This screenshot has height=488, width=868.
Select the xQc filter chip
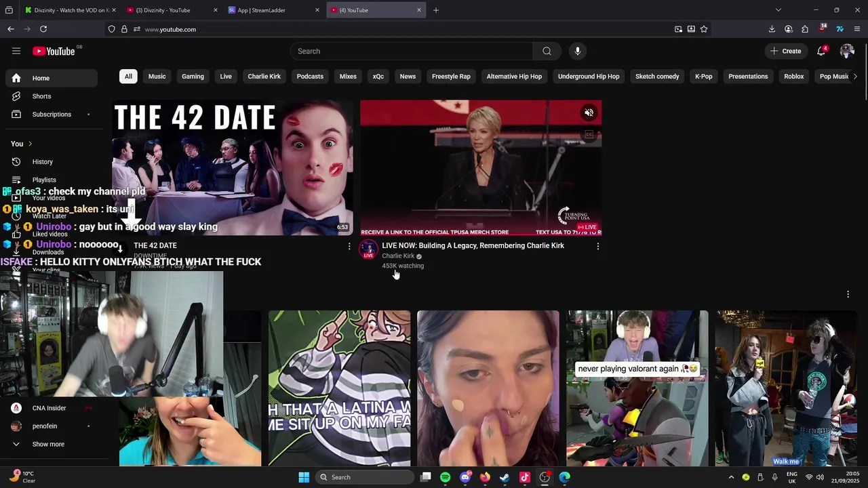point(378,76)
